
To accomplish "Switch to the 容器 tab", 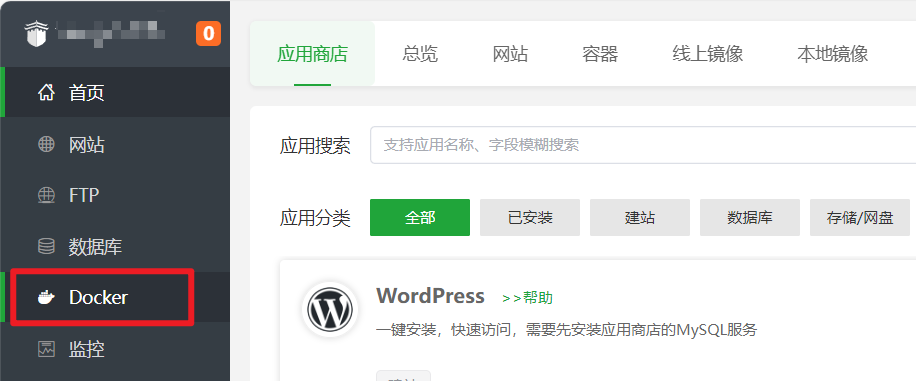I will point(600,54).
